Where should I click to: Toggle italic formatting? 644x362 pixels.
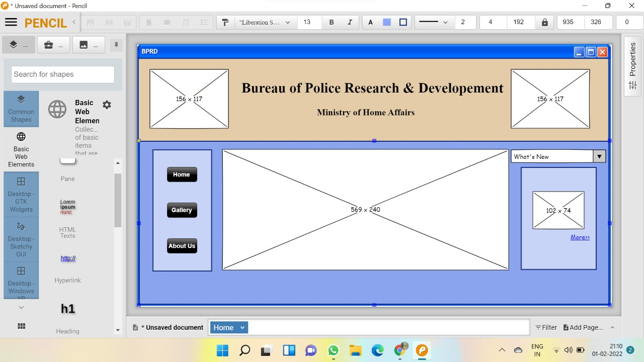[350, 22]
